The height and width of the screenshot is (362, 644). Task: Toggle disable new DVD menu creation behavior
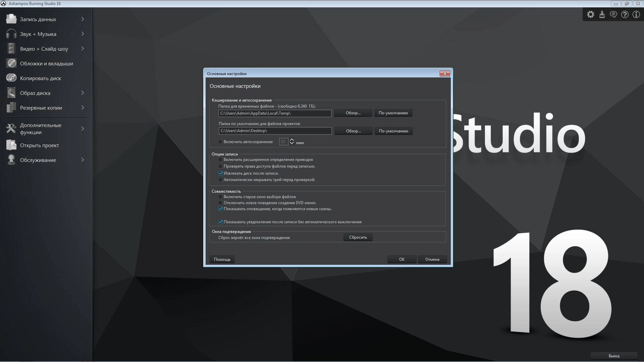(x=220, y=203)
